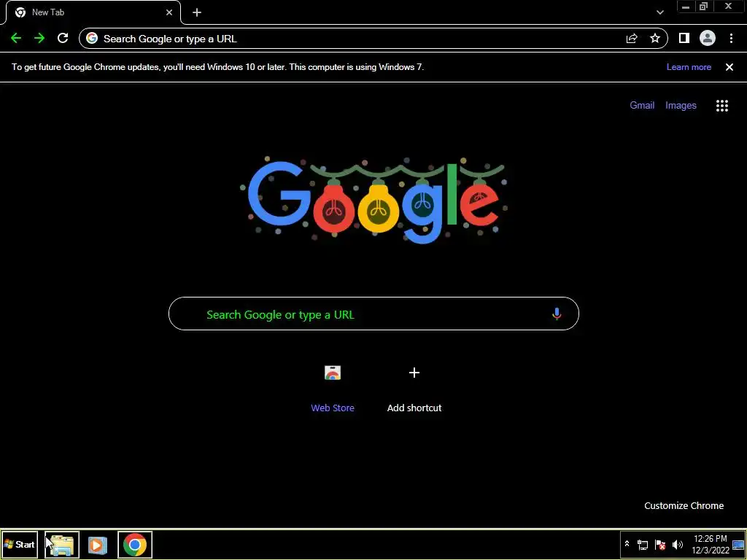747x560 pixels.
Task: Close the New Tab tab
Action: (x=169, y=12)
